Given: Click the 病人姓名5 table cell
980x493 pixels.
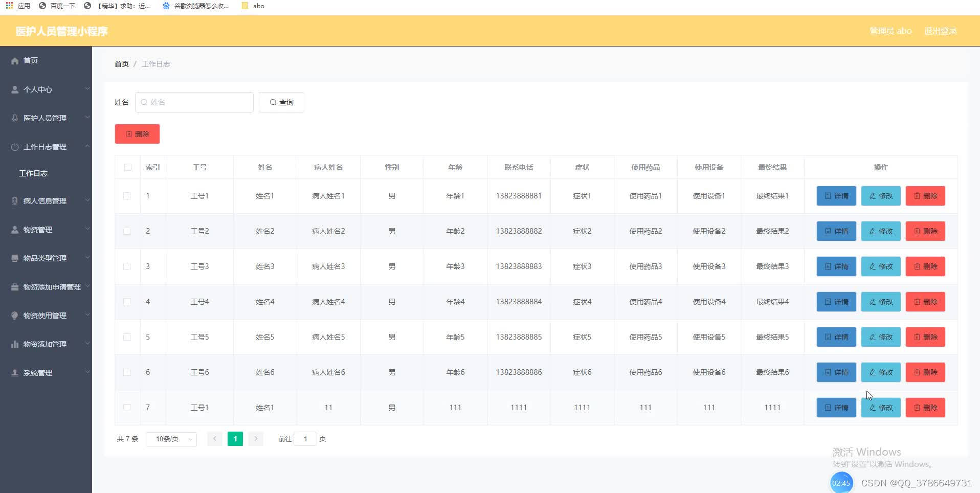Looking at the screenshot, I should tap(328, 337).
